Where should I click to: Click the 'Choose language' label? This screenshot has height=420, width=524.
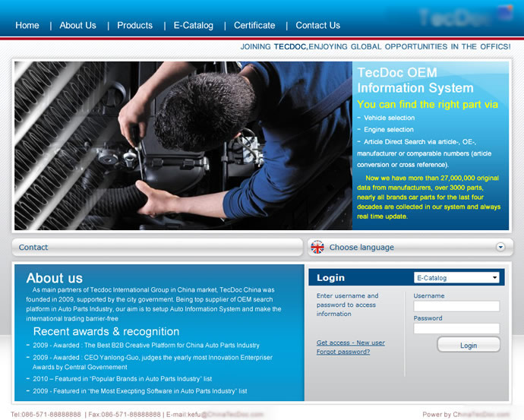[361, 248]
